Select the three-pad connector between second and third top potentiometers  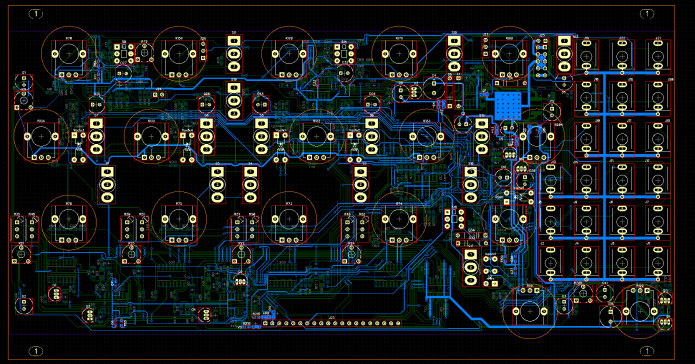click(234, 54)
